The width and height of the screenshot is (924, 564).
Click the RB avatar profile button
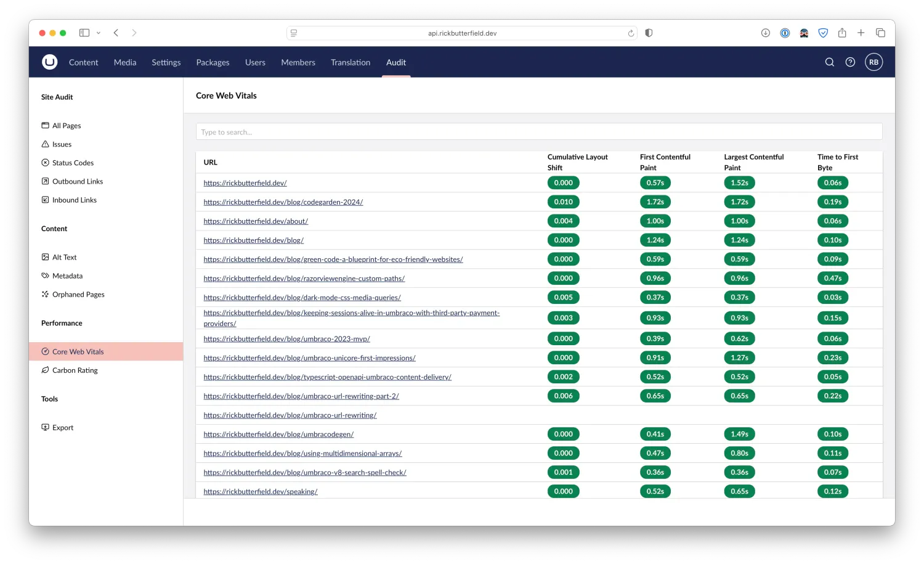pos(873,62)
